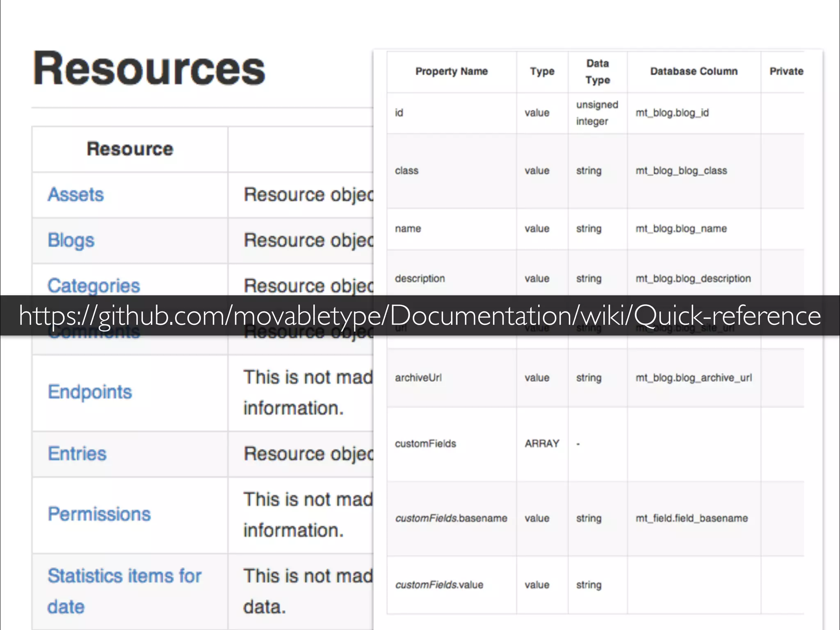Open the 'Statistics items for date' link
This screenshot has height=630, width=840.
pos(124,591)
